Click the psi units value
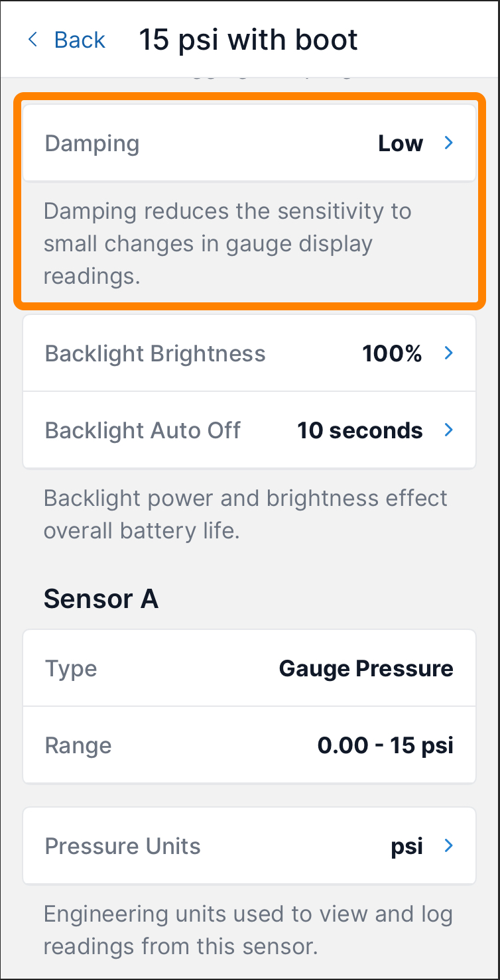 406,846
